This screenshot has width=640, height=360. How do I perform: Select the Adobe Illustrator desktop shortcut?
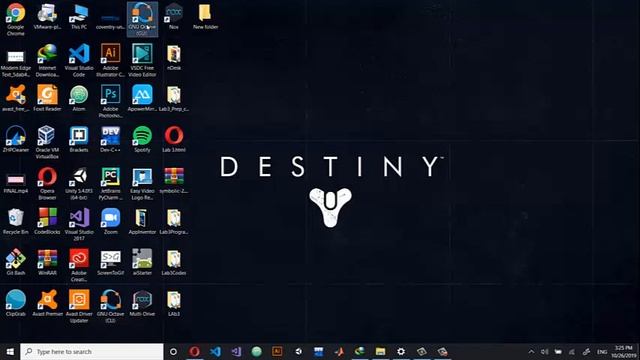click(x=110, y=60)
